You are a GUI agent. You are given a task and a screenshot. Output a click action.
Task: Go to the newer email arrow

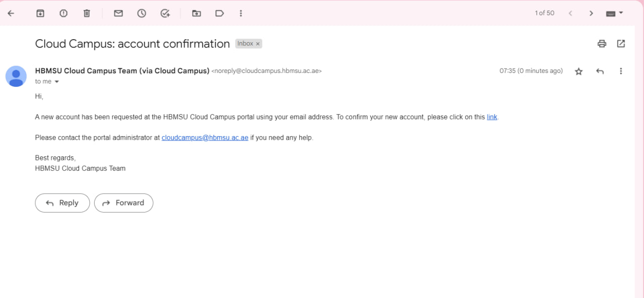(570, 14)
